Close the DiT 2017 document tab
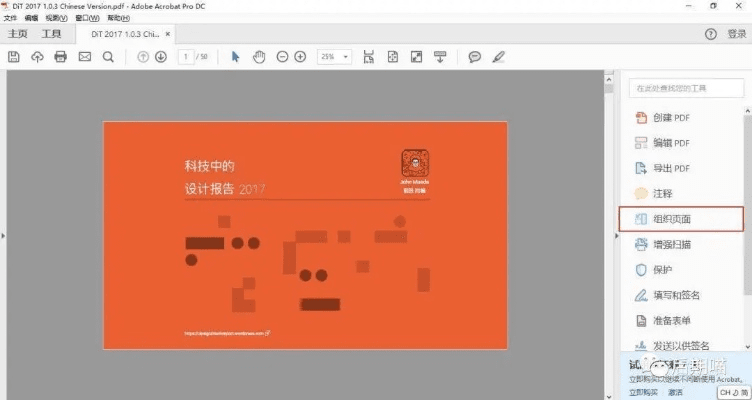Screen dimensions: 752x400 pyautogui.click(x=168, y=34)
